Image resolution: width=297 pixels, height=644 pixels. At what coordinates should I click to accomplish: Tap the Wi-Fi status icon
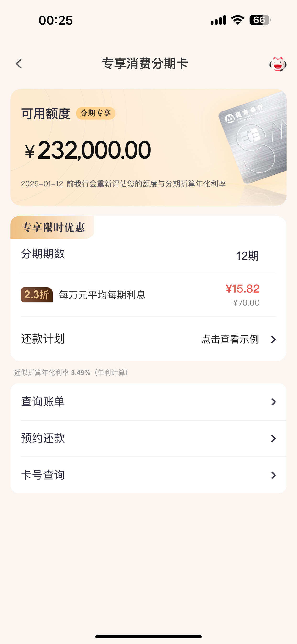coord(237,20)
